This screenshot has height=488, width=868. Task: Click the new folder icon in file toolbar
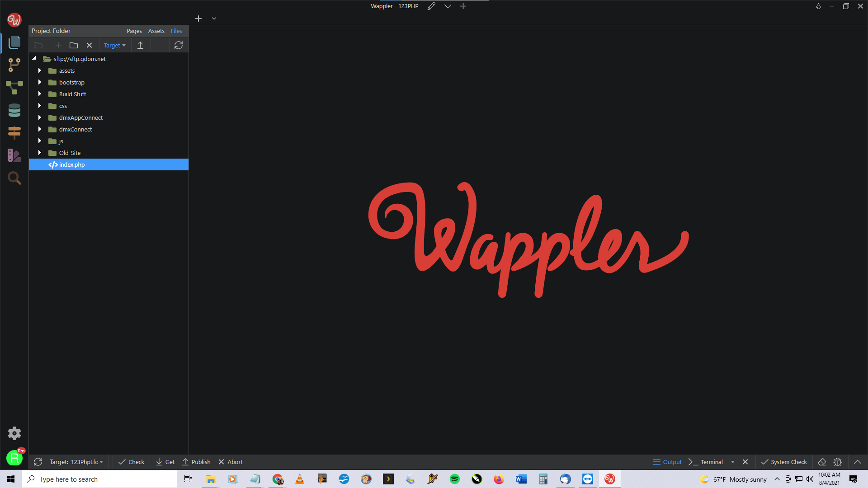click(x=74, y=45)
